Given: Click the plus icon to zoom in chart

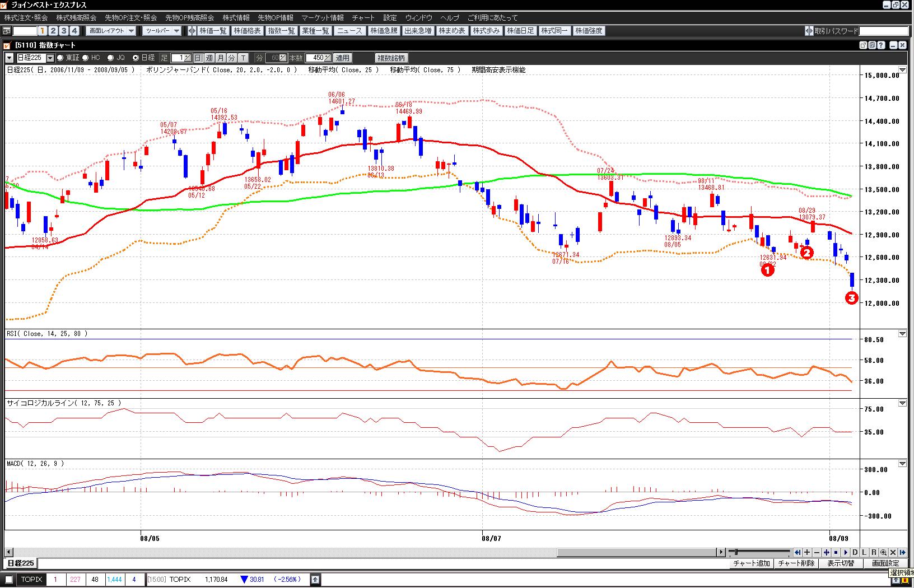Looking at the screenshot, I should 807,553.
